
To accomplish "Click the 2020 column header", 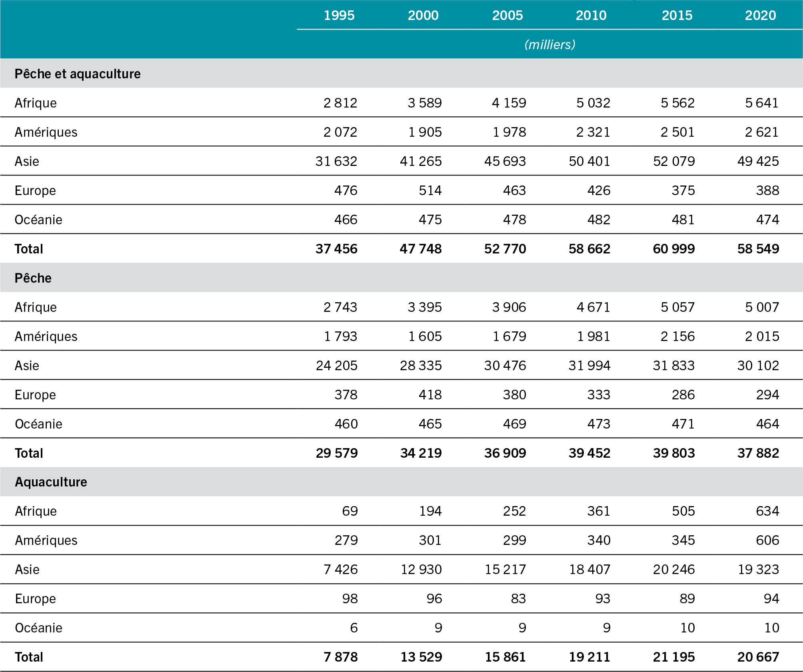I will pos(761,15).
